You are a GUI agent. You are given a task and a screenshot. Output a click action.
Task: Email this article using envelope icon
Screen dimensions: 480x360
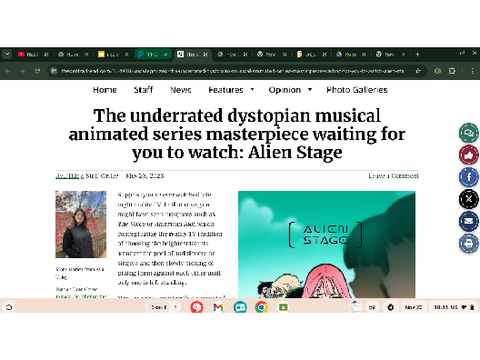(469, 221)
